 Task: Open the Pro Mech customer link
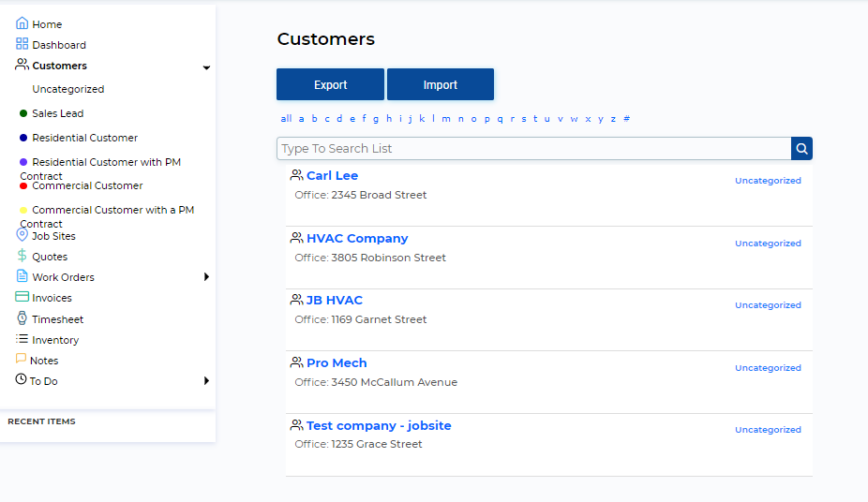337,362
